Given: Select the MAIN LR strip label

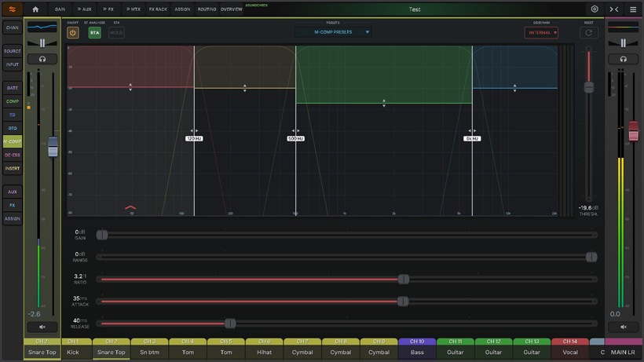Looking at the screenshot, I should tap(623, 352).
